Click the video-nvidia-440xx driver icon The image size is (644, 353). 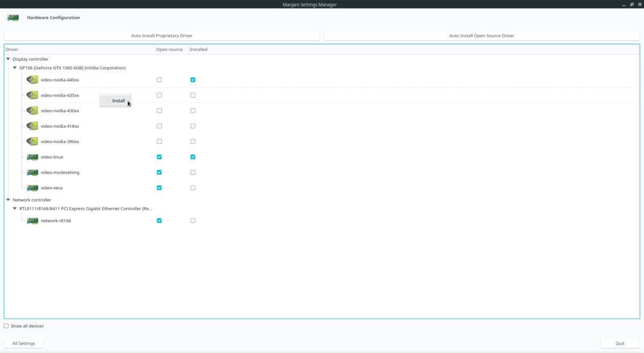pos(33,80)
